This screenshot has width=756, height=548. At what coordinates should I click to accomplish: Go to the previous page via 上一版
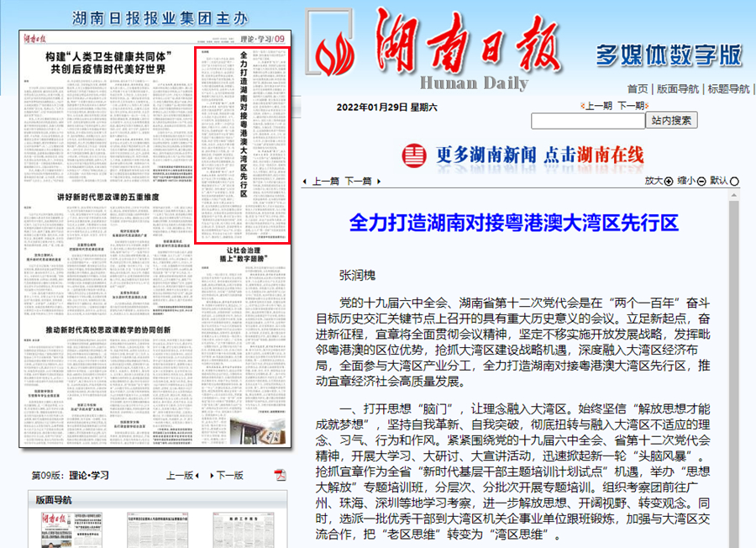point(180,476)
